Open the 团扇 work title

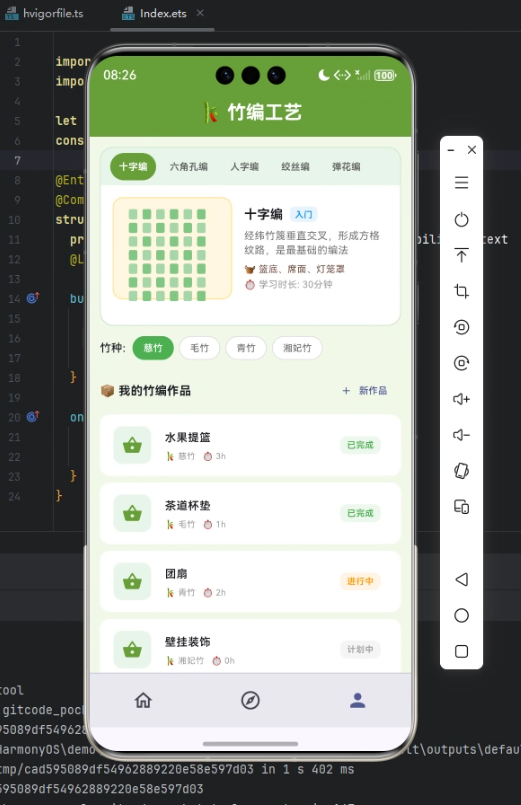[x=176, y=574]
